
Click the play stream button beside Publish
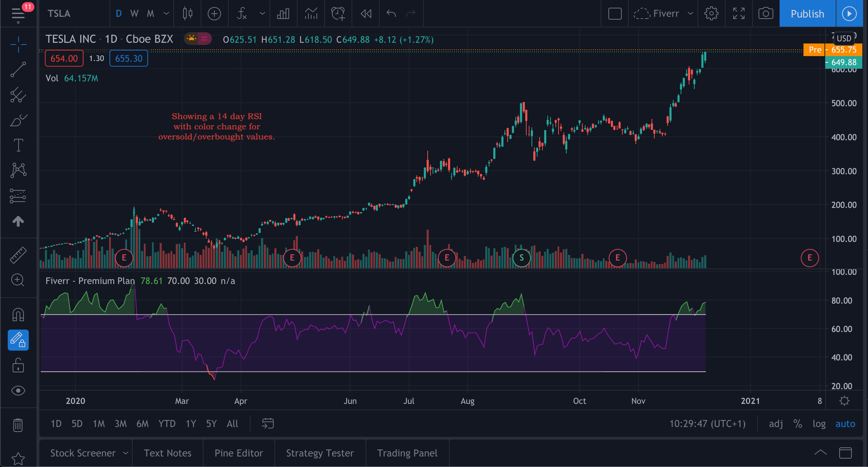click(849, 14)
